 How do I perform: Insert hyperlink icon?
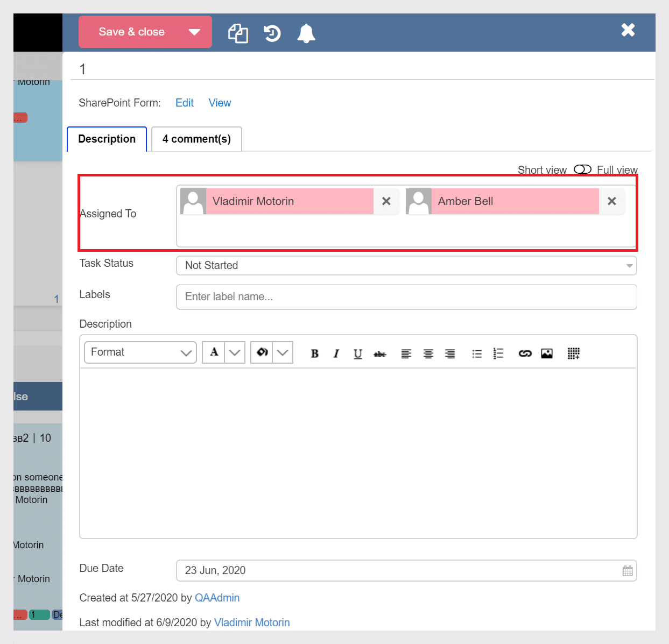point(525,353)
